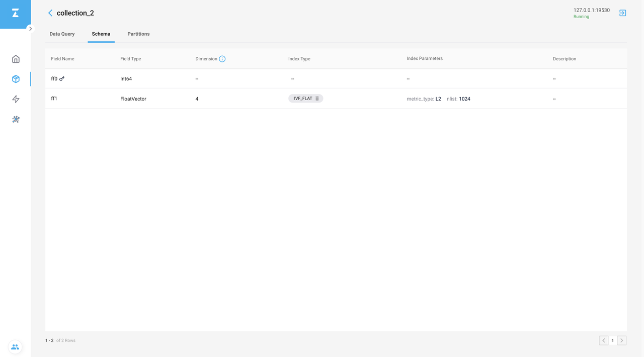Click the logout icon next to server address
This screenshot has width=644, height=357.
[x=622, y=13]
